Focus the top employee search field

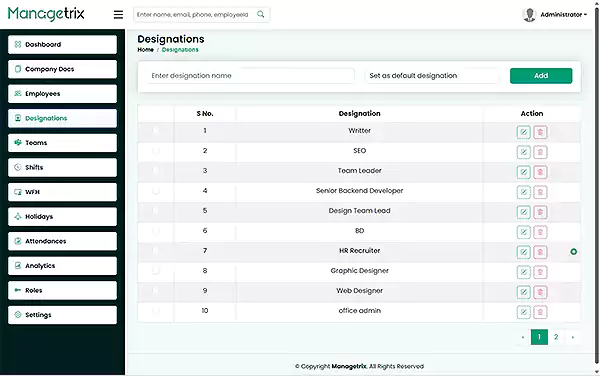click(x=201, y=15)
